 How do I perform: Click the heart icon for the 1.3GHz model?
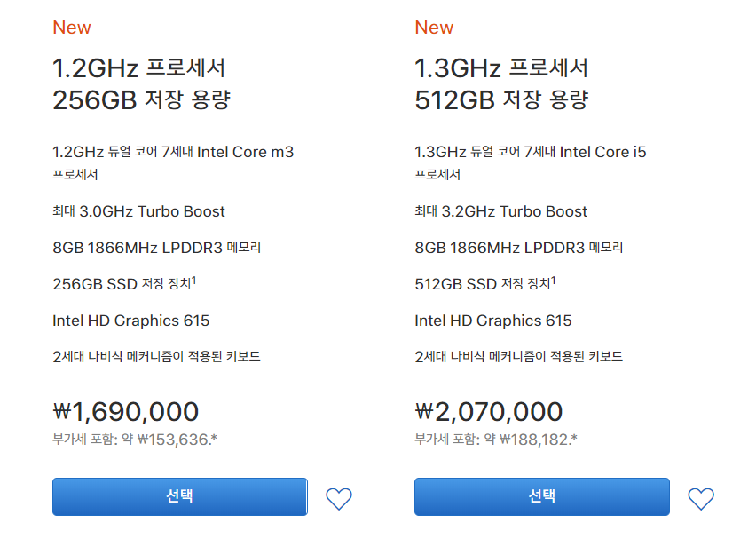[701, 499]
